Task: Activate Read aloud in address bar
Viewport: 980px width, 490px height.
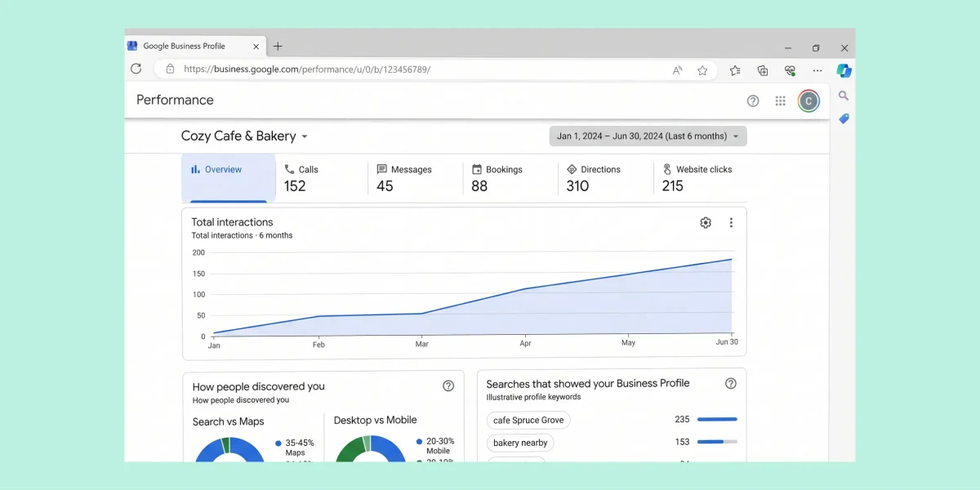Action: point(678,70)
